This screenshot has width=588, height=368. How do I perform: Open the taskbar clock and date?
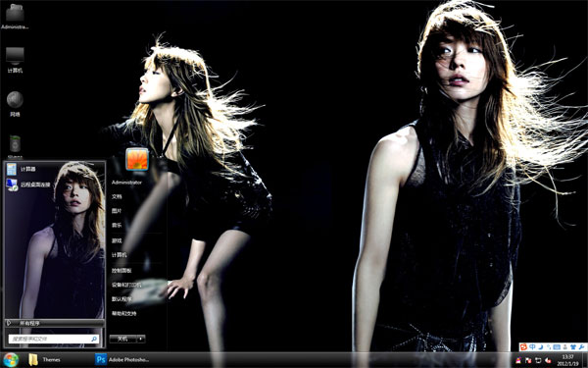pyautogui.click(x=567, y=360)
